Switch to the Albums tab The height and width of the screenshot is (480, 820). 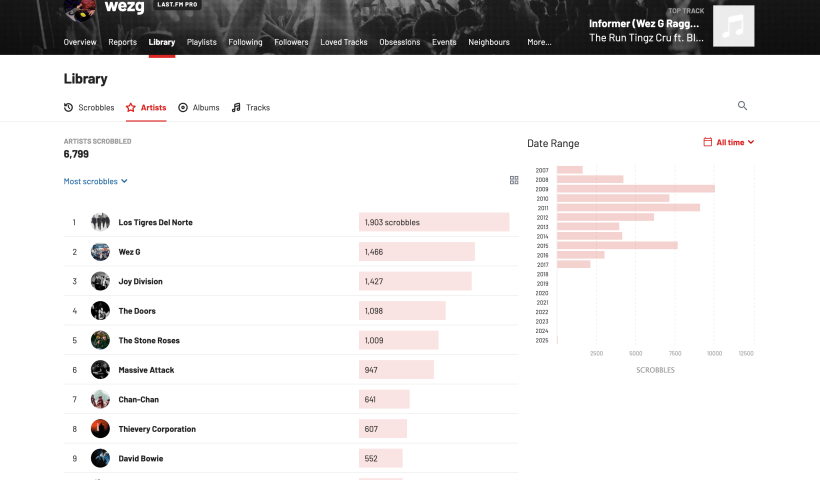pos(199,107)
